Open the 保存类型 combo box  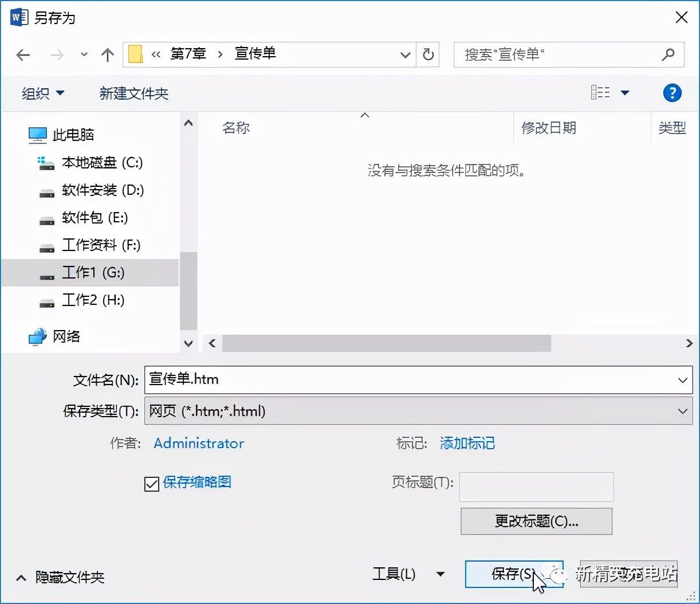click(x=418, y=411)
